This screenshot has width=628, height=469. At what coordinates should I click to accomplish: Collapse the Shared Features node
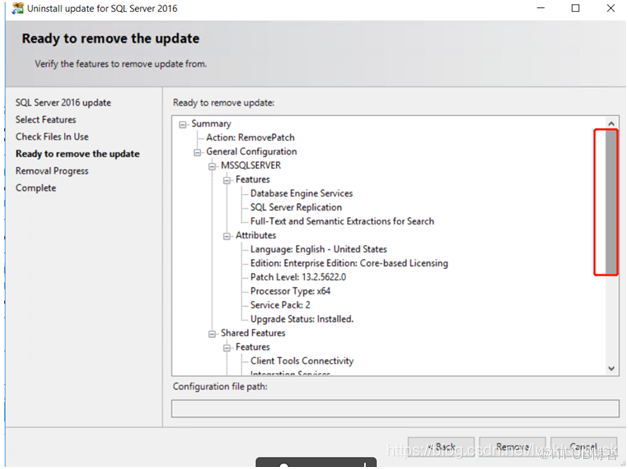tap(212, 334)
